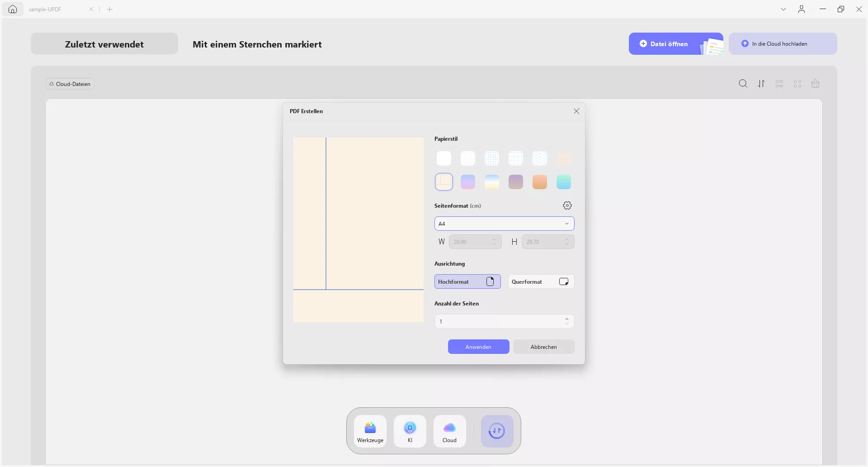Click the sync icon in dock

tap(497, 431)
